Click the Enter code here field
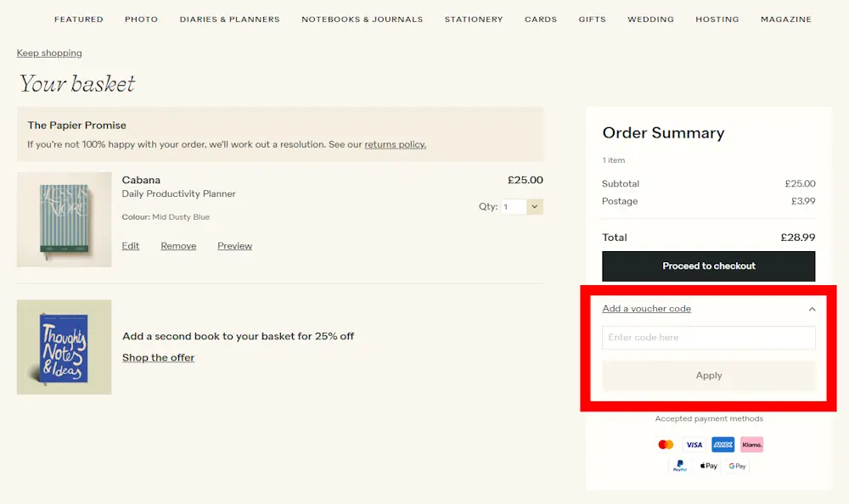This screenshot has width=849, height=504. coord(708,337)
